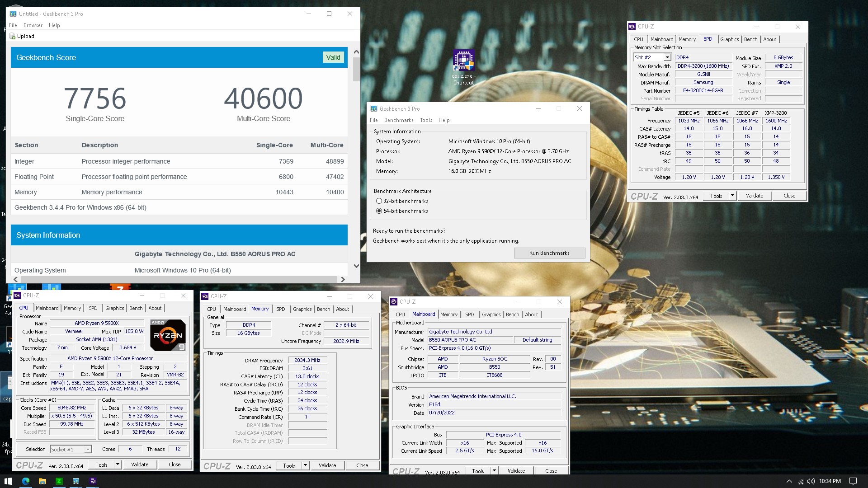Open the cpuz.exe shortcut desktop icon
Image resolution: width=868 pixels, height=488 pixels.
[463, 67]
